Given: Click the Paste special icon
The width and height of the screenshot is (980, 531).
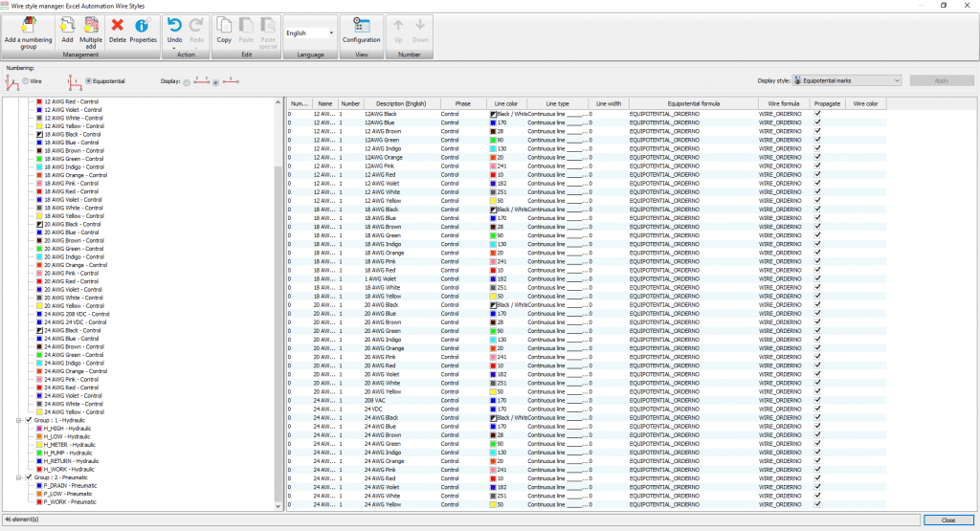Looking at the screenshot, I should (x=268, y=25).
